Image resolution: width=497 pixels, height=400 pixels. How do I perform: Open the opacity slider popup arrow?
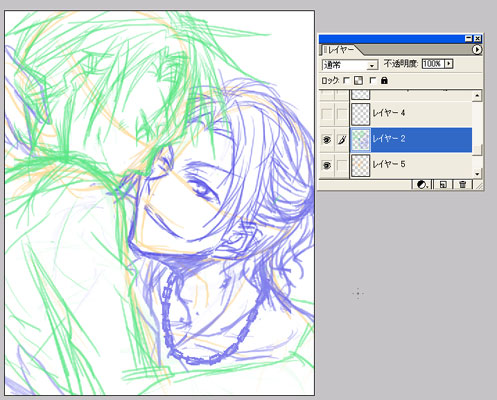point(449,63)
